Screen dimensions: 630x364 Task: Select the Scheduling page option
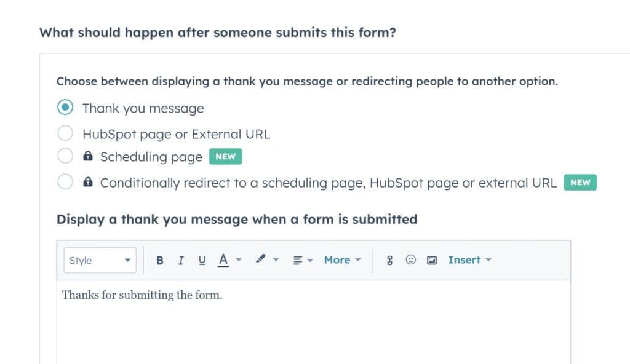click(x=65, y=156)
